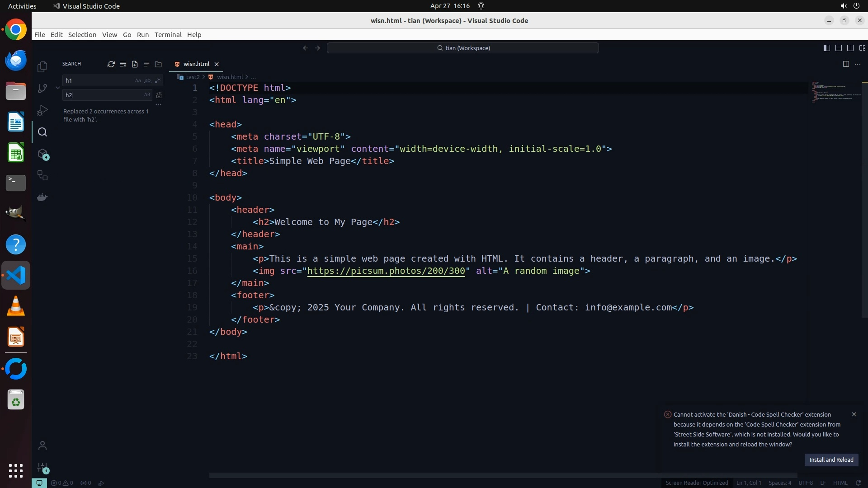Screen dimensions: 868x488
Task: Toggle search details ellipsis
Action: [x=158, y=104]
